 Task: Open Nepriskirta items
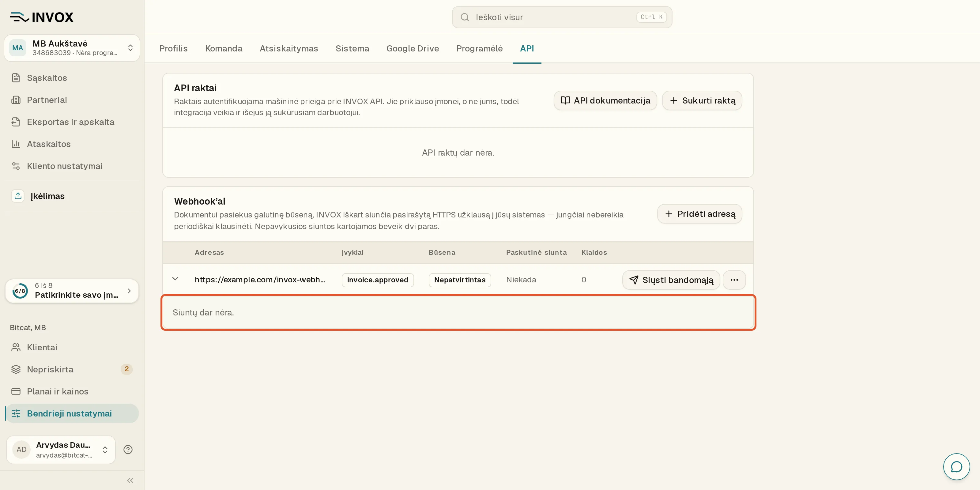click(x=72, y=369)
